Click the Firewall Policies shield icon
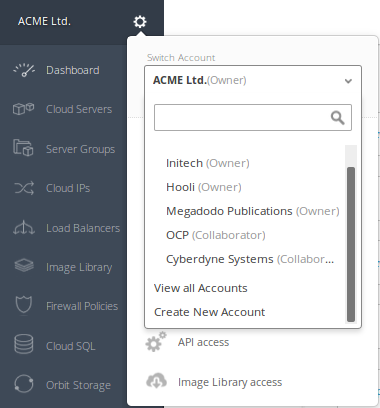The width and height of the screenshot is (380, 408). click(x=24, y=305)
